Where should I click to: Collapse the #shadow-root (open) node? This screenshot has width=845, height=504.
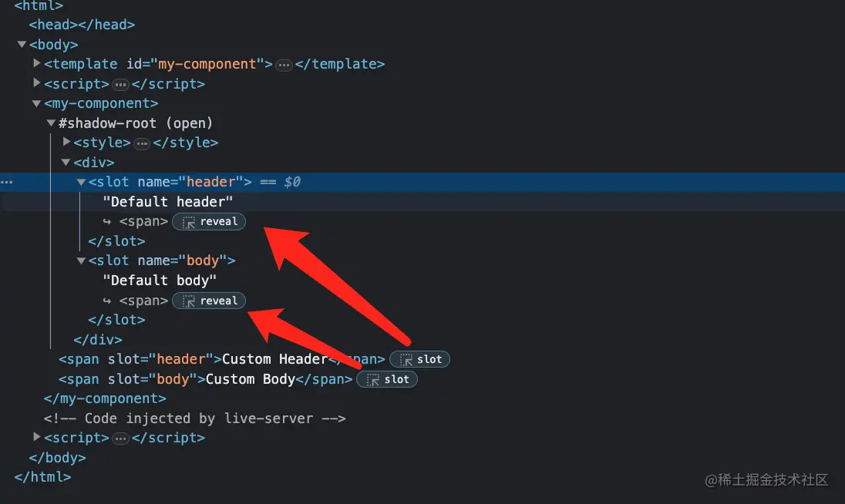[x=51, y=123]
